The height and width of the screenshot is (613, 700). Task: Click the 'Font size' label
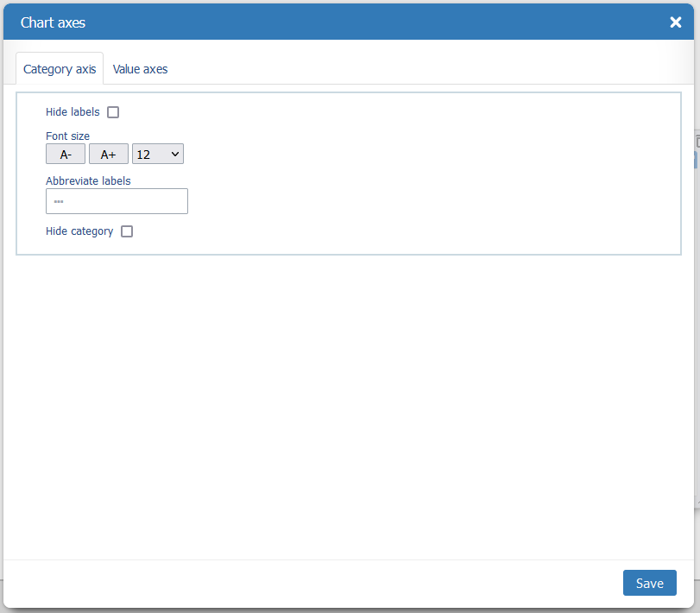(x=67, y=136)
